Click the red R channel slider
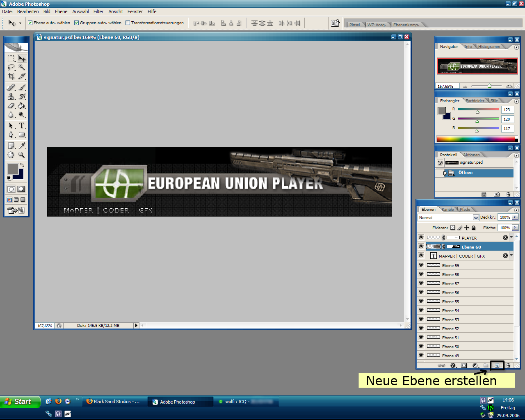This screenshot has width=525, height=420. [x=478, y=109]
